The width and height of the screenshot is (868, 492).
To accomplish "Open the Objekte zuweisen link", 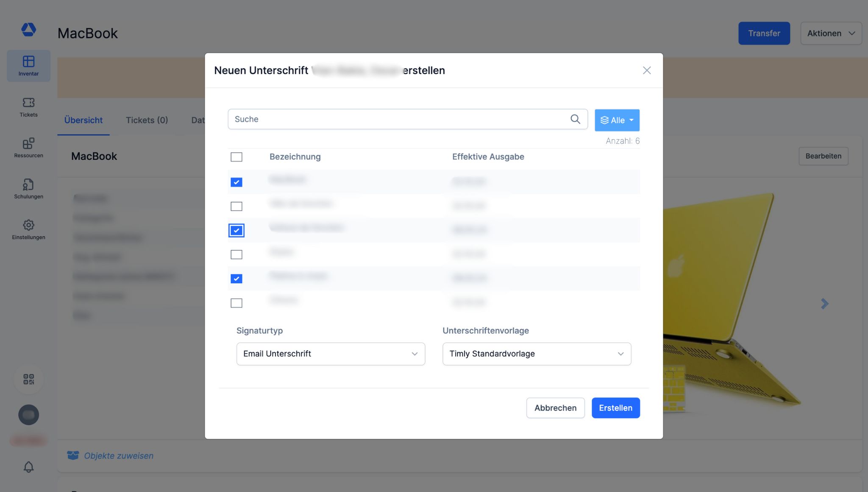I will pyautogui.click(x=119, y=456).
